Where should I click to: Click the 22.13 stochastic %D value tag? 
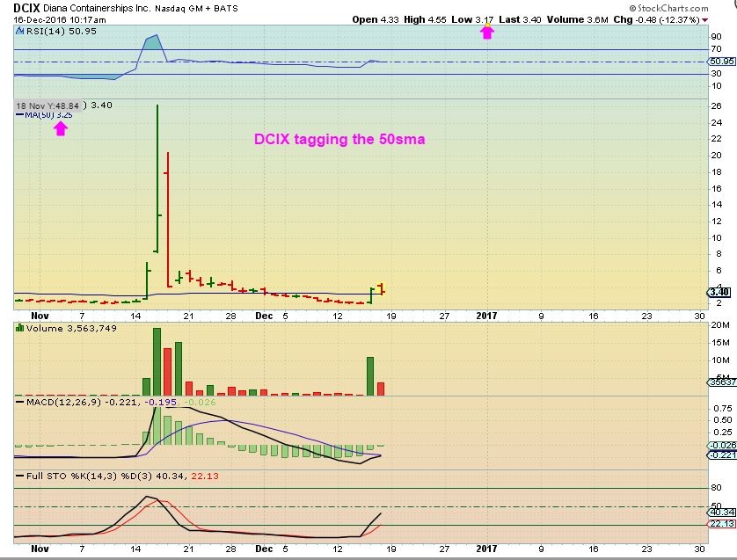pos(721,525)
